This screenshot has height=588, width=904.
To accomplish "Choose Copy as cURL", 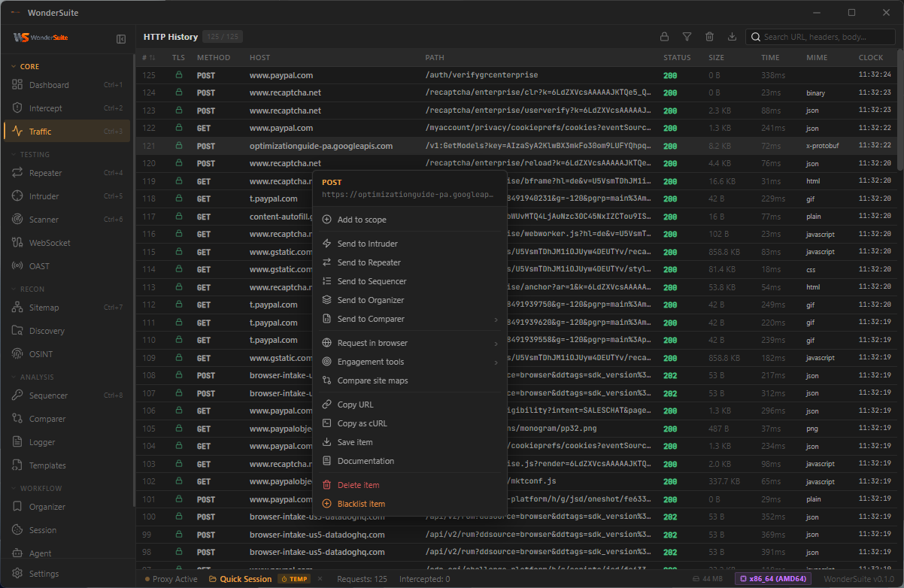I will click(x=410, y=423).
